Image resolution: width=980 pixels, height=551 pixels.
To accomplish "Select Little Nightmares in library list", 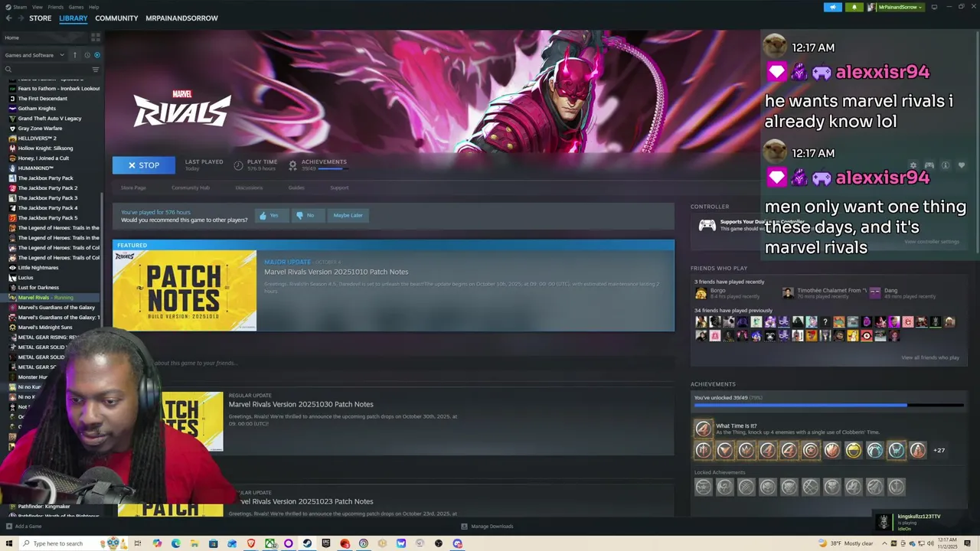I will click(x=38, y=267).
